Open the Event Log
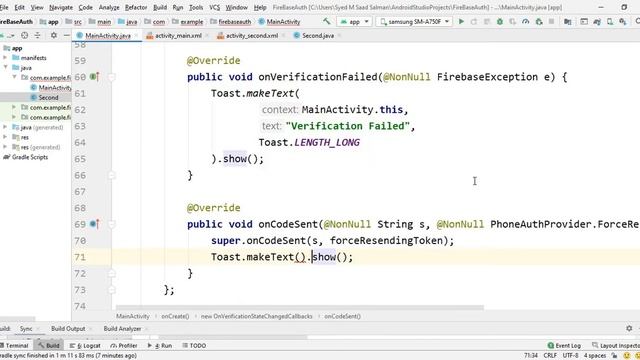Image resolution: width=640 pixels, height=360 pixels. 564,345
